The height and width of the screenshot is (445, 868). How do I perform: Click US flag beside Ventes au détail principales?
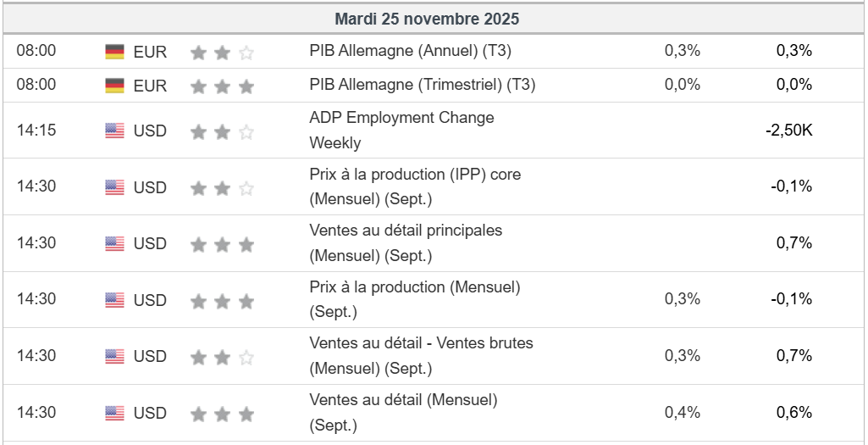pos(114,243)
